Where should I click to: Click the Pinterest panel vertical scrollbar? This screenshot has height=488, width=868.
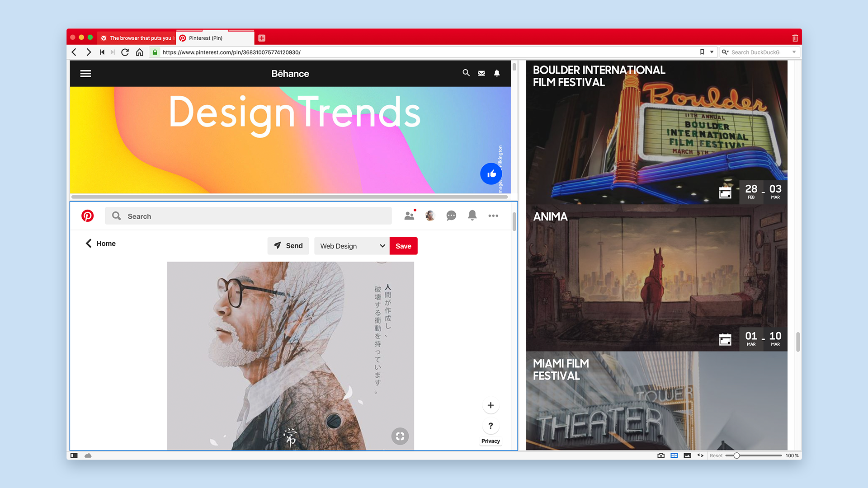(x=514, y=221)
